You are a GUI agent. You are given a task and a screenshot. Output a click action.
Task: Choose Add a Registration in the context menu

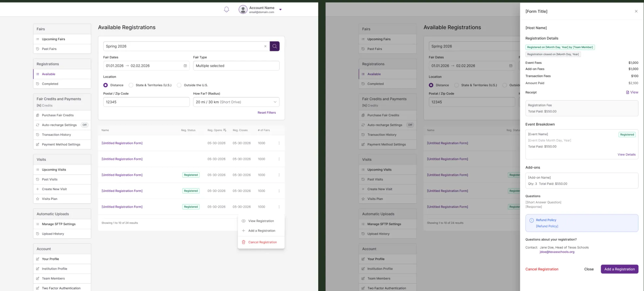[261, 231]
